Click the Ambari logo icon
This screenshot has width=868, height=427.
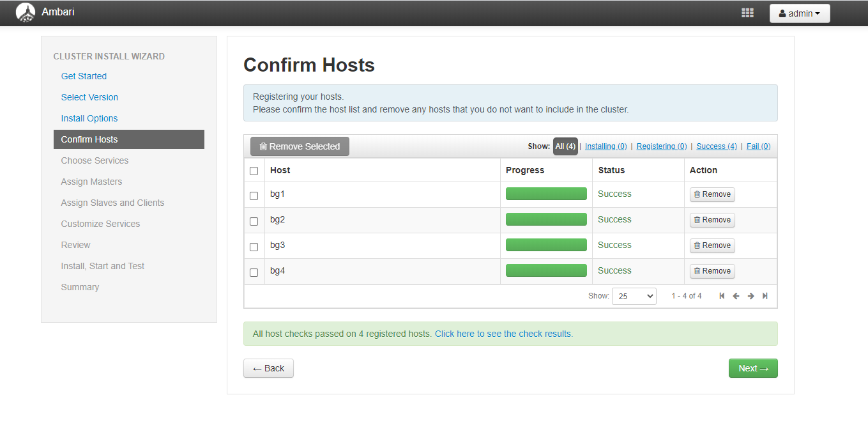pyautogui.click(x=26, y=13)
